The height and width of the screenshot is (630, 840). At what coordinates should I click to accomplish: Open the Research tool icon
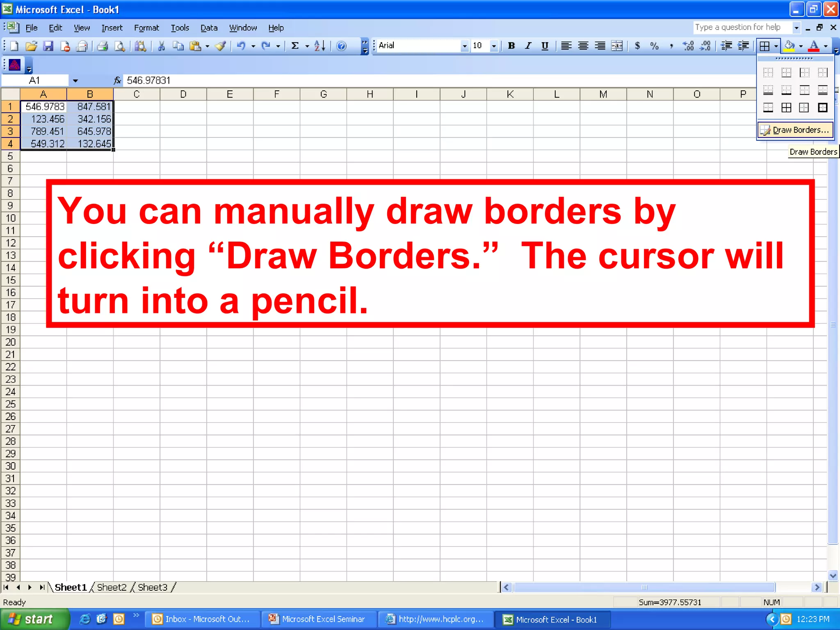(140, 46)
